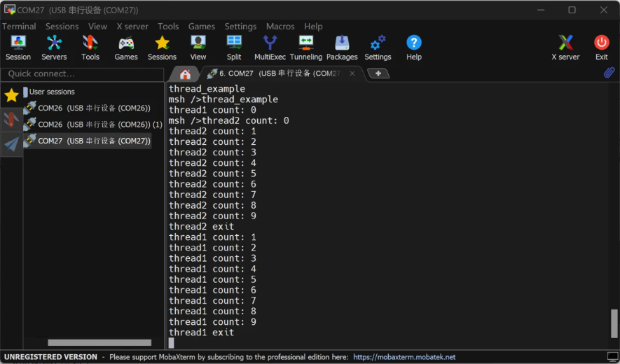Click the UNREGISTERED VERSION status text

point(50,357)
